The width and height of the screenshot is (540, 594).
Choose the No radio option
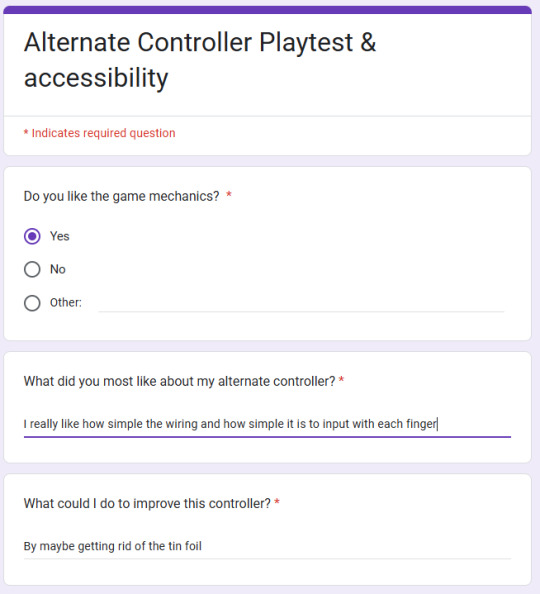coord(32,269)
